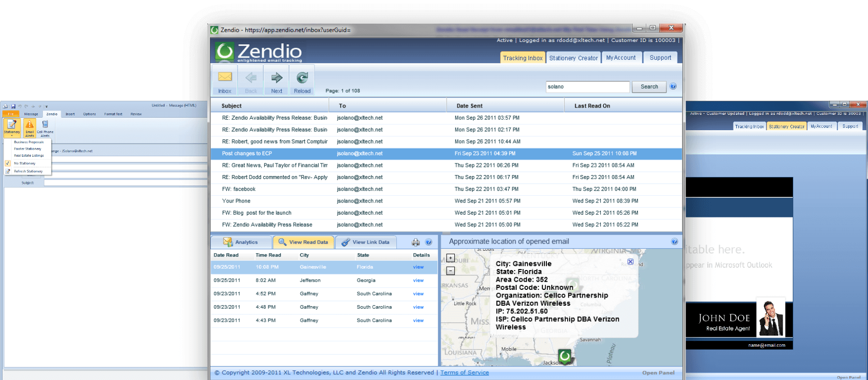Switch to View Link Data tab
Image resolution: width=868 pixels, height=380 pixels.
point(366,242)
